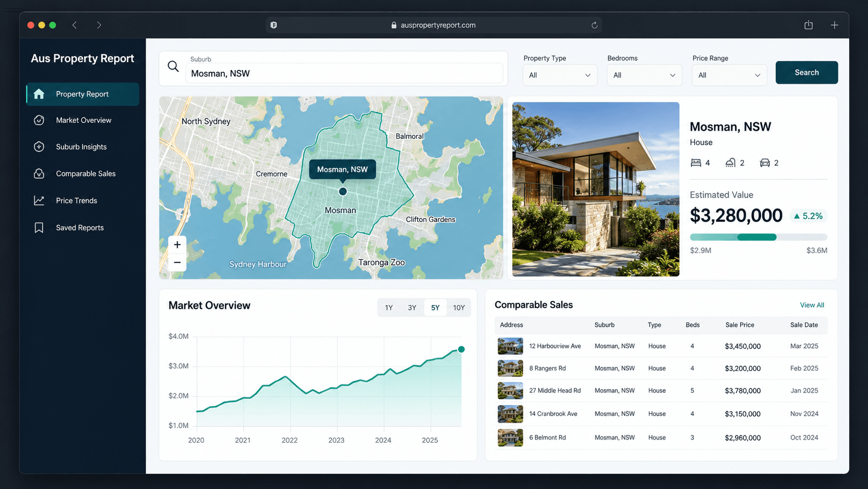868x489 pixels.
Task: Click the Beds column header
Action: coord(693,325)
